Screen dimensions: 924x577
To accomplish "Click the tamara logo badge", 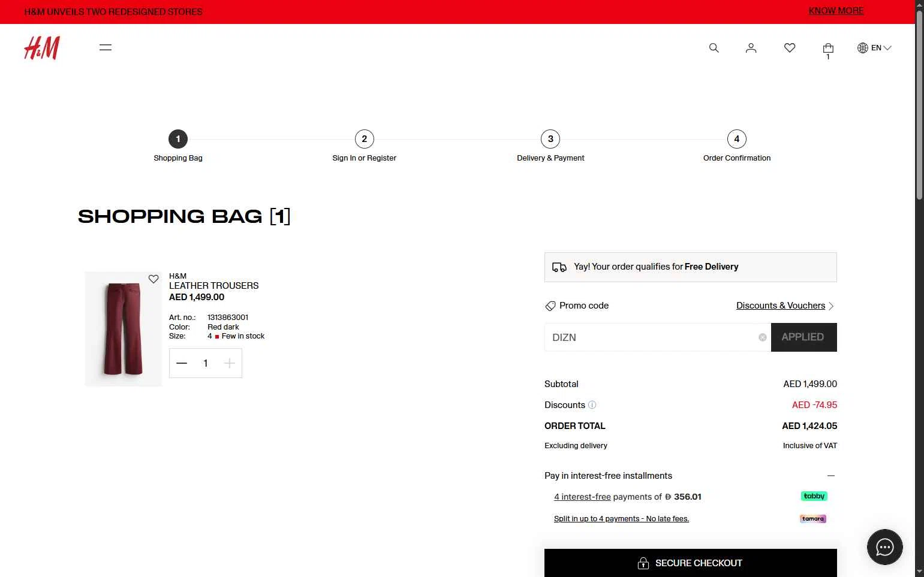I will tap(813, 519).
